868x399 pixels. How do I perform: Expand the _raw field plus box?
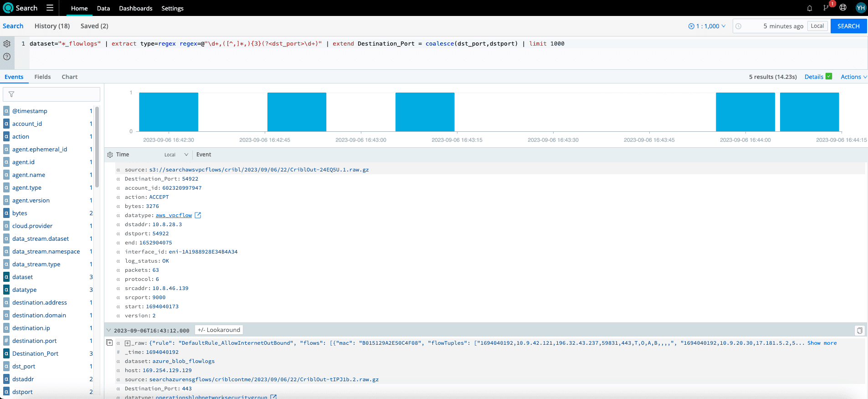[x=128, y=343]
